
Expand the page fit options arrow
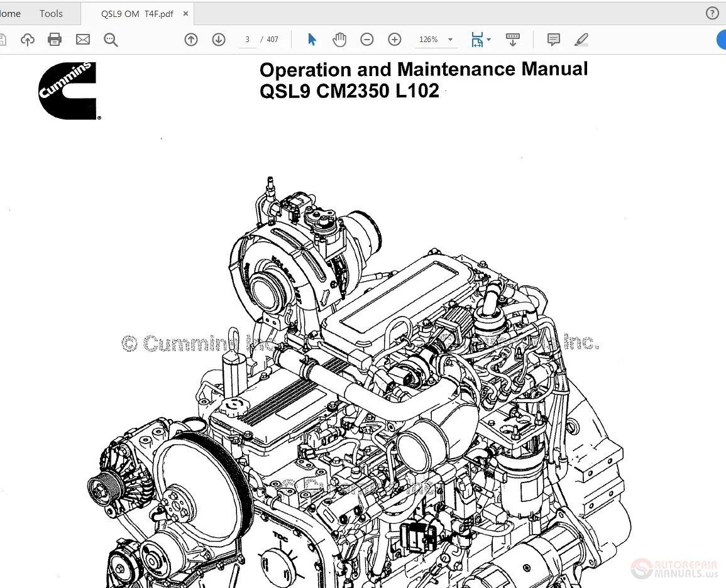pyautogui.click(x=489, y=40)
